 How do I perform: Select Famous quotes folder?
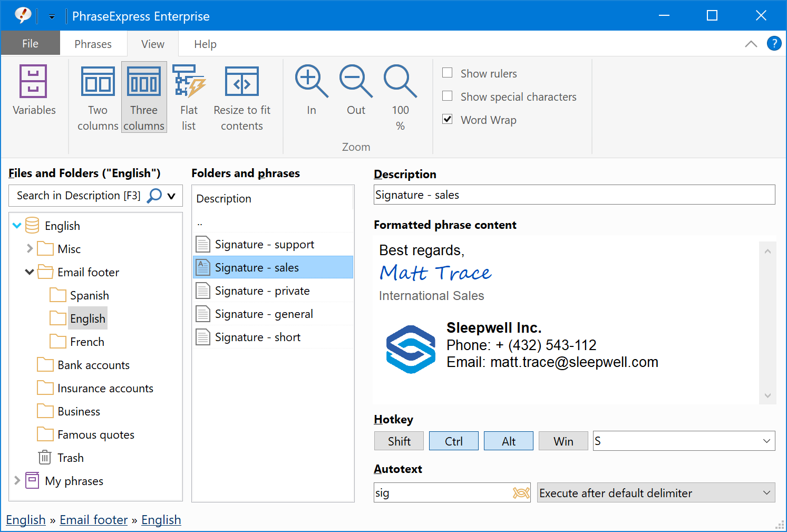96,434
